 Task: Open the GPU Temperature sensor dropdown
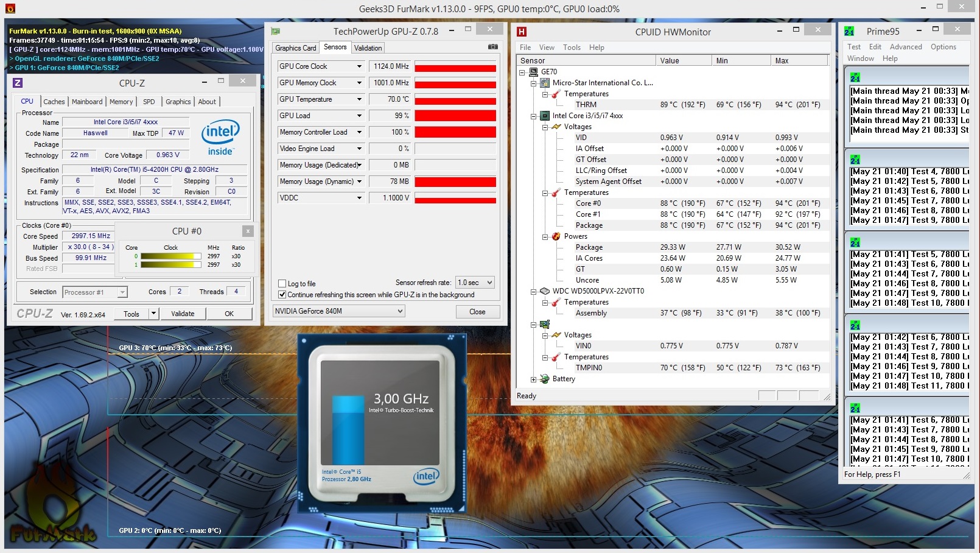click(359, 99)
